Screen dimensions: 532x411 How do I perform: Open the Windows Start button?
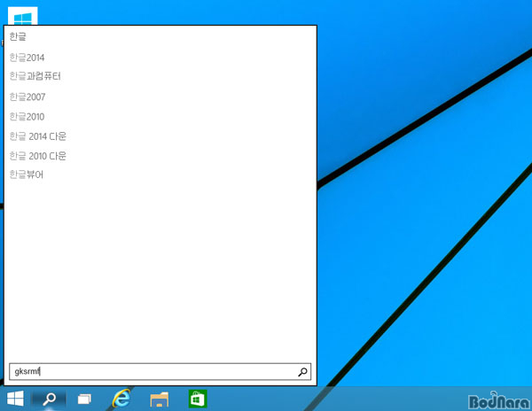(16, 399)
